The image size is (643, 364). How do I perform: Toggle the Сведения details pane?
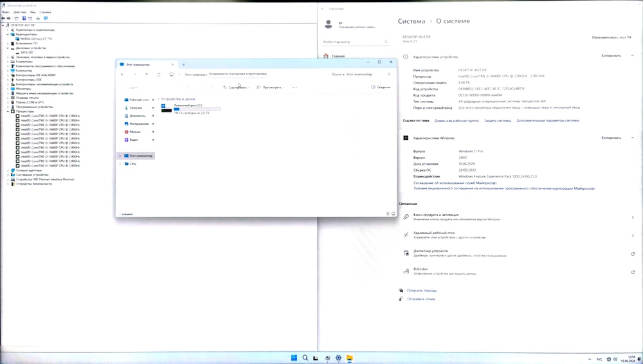click(x=381, y=87)
